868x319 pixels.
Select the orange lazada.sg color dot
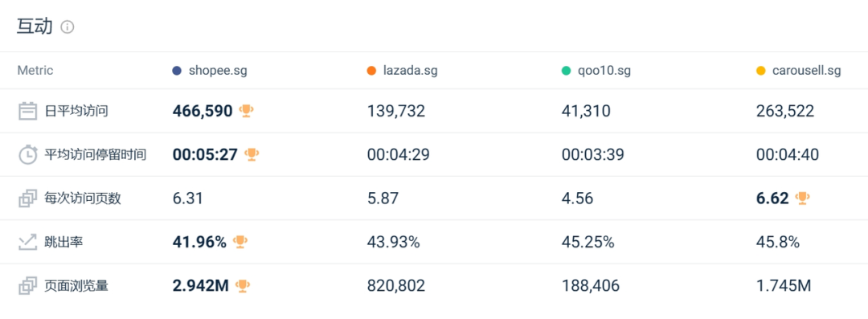(371, 71)
